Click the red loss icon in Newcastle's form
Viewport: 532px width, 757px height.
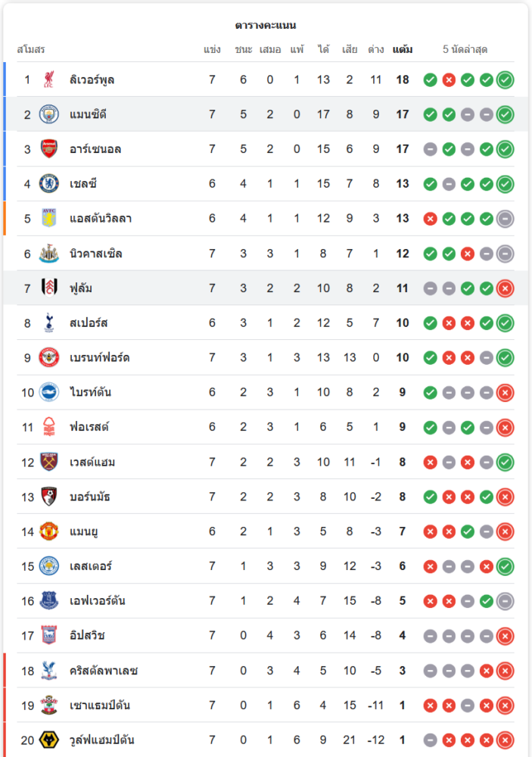click(468, 254)
